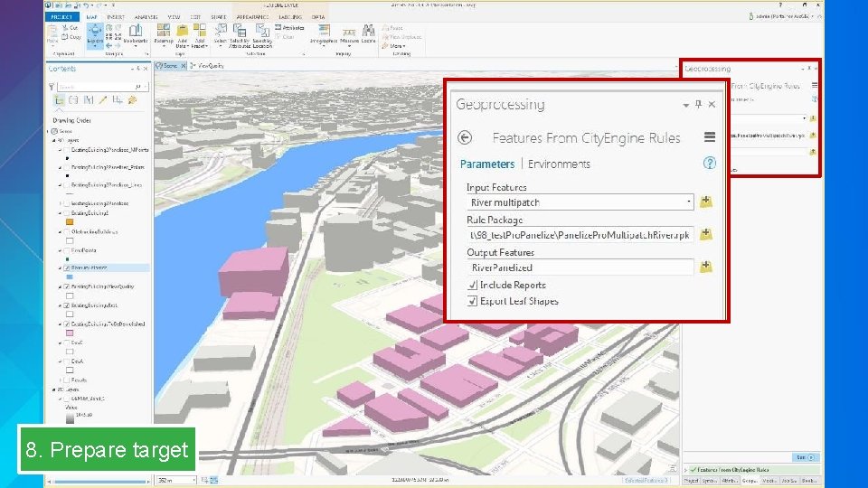Click the blue River multipatch symbol swatch
This screenshot has height=488, width=868.
pyautogui.click(x=70, y=277)
